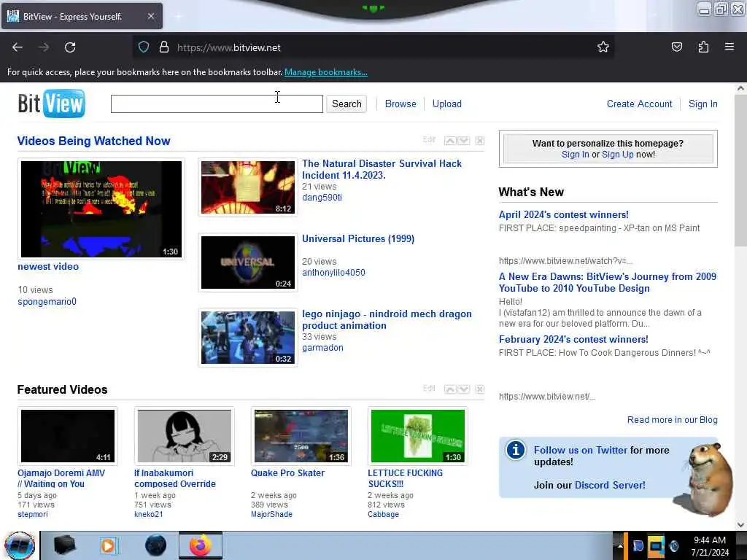Screen dimensions: 747x560
Task: Open the LETTUCE green thumbnail
Action: click(x=418, y=436)
